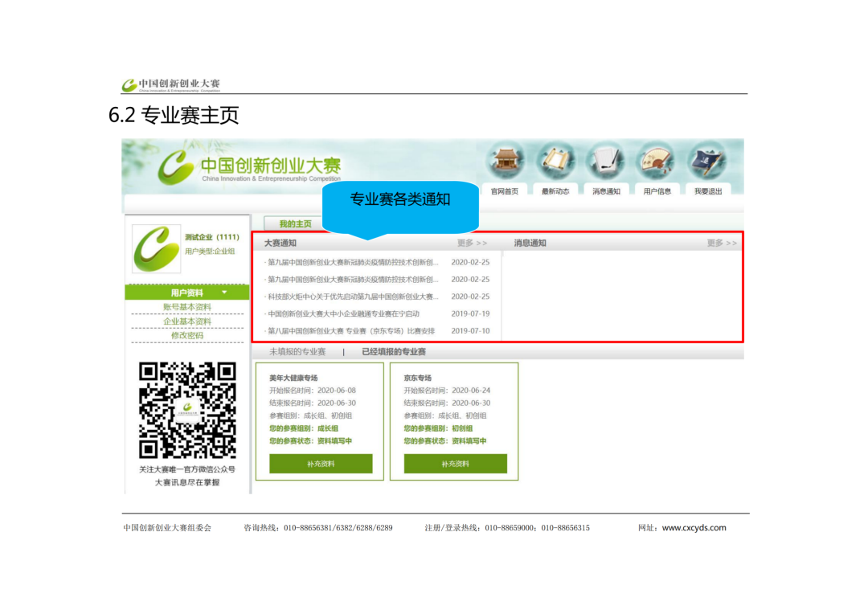Viewport: 868px width, 614px height.
Task: Click 修改密码 link in the sidebar
Action: pos(187,335)
